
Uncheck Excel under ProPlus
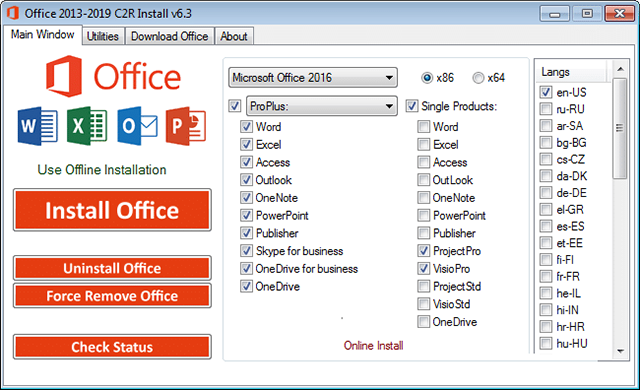pos(246,144)
